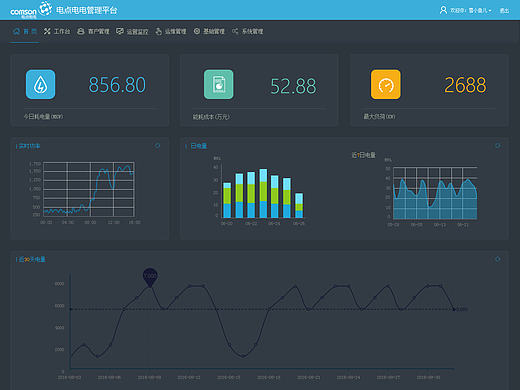Click the lowest trough point of 30-day chart
Viewport: 520px width, 390px height.
[243, 356]
